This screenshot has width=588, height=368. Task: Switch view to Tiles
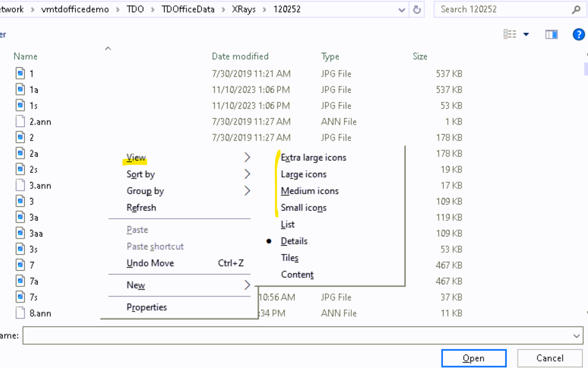[289, 258]
